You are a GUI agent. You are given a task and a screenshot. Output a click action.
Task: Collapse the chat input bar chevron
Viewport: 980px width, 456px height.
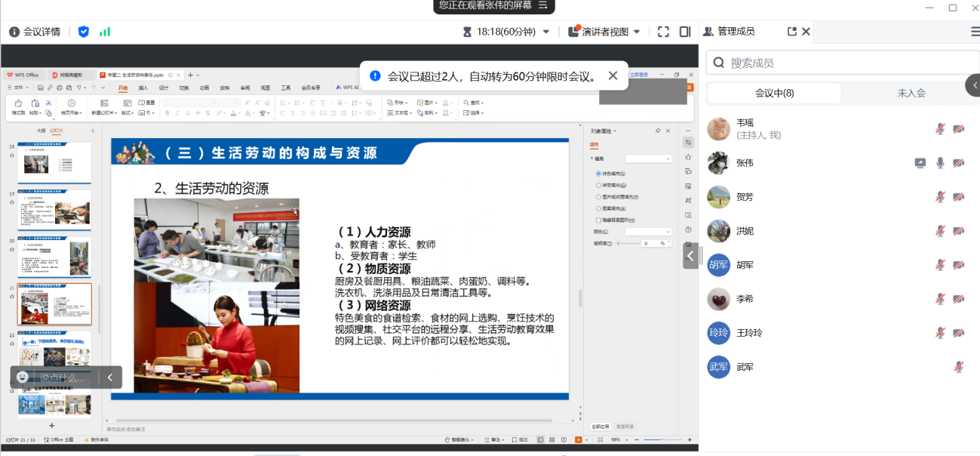110,377
